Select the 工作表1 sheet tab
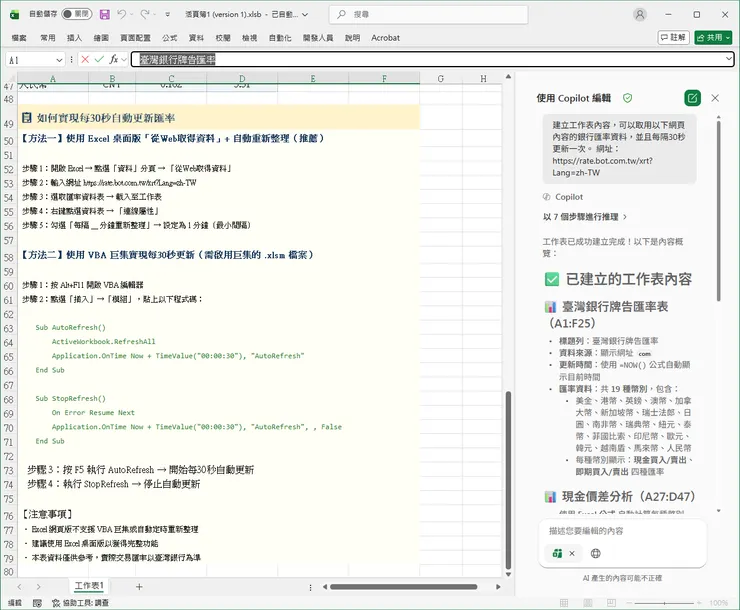740x610 pixels. 89,586
